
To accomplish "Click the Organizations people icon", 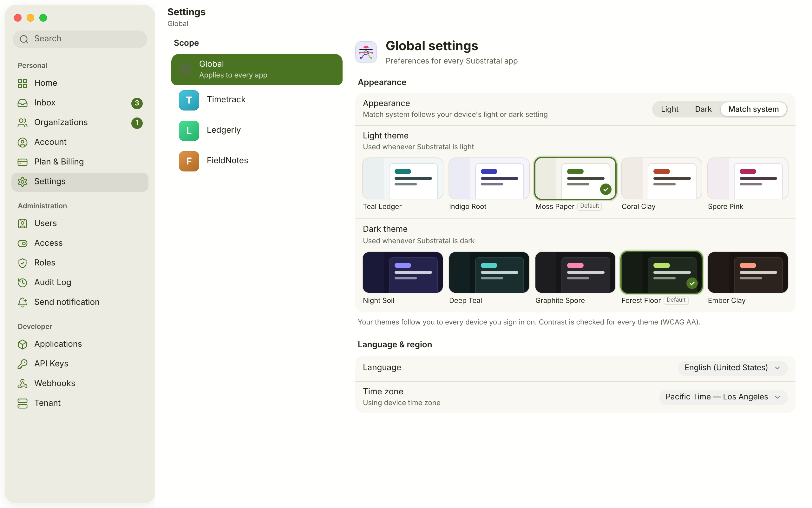I will (x=23, y=123).
